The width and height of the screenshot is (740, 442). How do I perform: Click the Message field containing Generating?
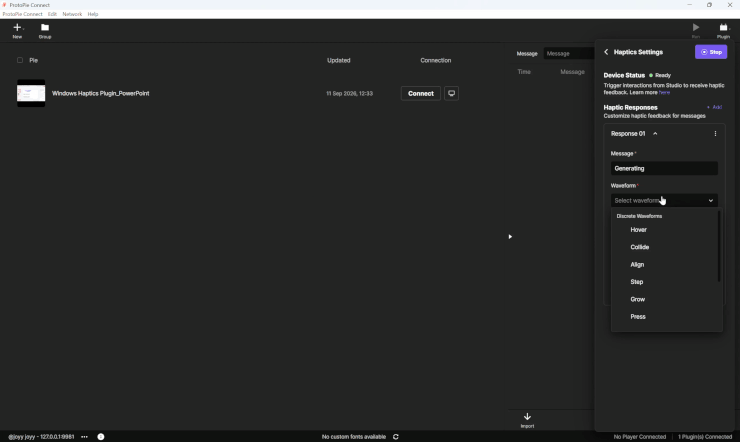click(x=664, y=168)
